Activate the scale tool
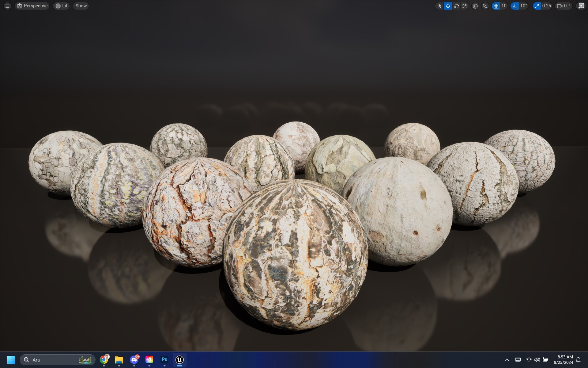 coord(465,6)
